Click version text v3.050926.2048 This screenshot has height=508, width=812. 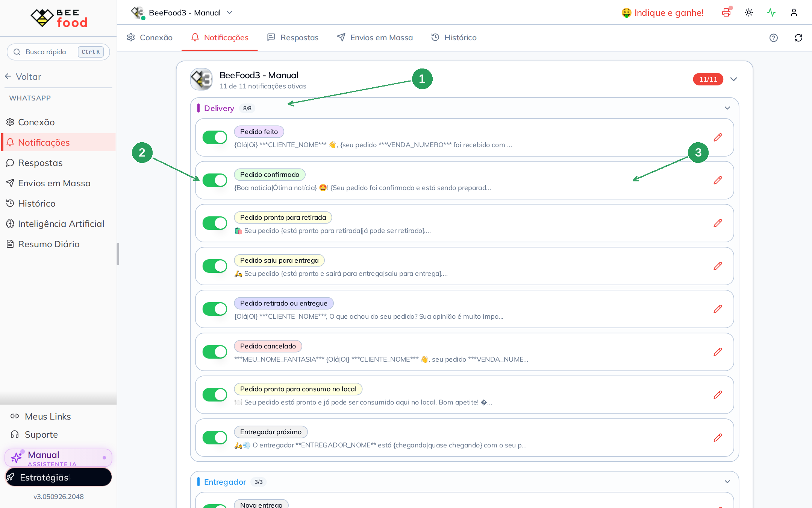[58, 497]
